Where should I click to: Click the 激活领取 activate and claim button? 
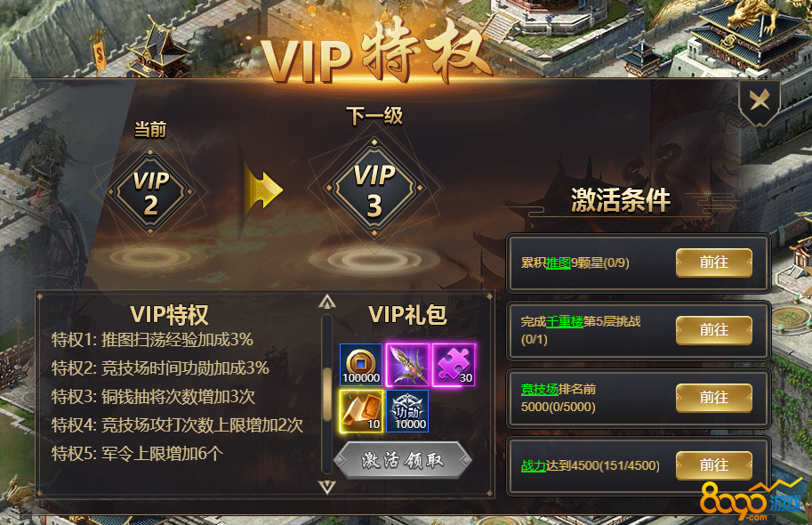pyautogui.click(x=402, y=460)
